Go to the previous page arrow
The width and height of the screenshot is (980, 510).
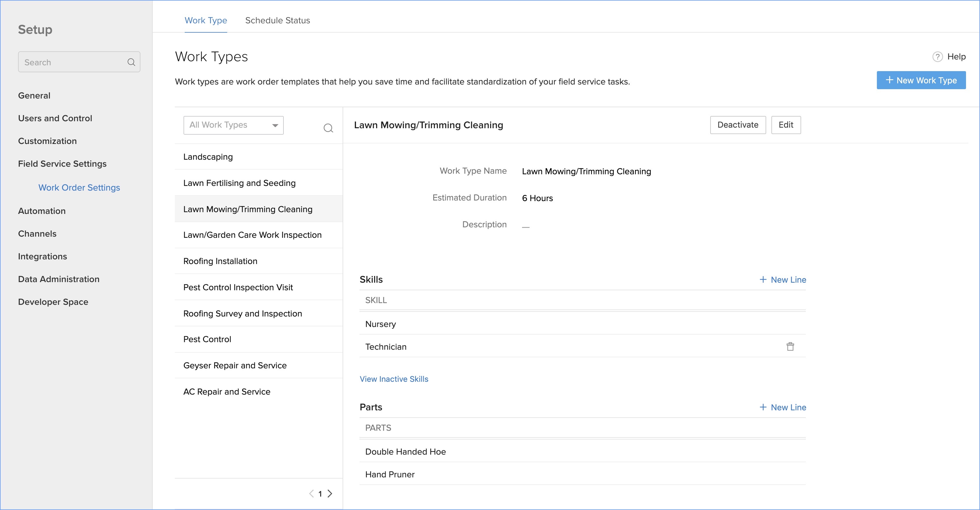311,494
